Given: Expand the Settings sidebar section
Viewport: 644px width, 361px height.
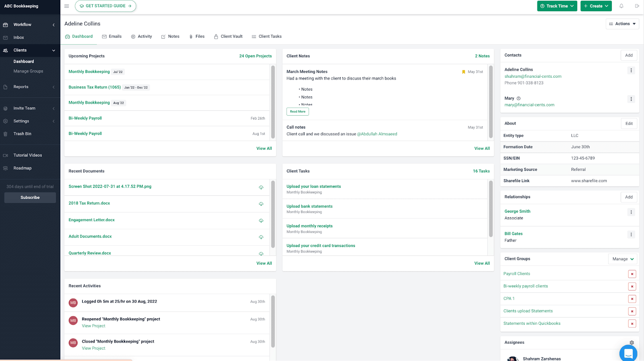Looking at the screenshot, I should pyautogui.click(x=30, y=121).
